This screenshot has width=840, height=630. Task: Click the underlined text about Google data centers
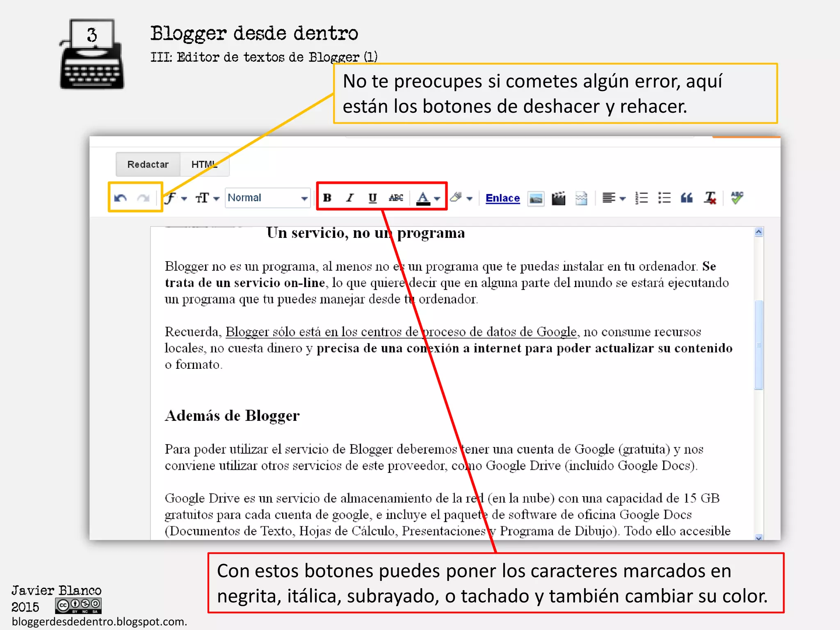pyautogui.click(x=401, y=331)
